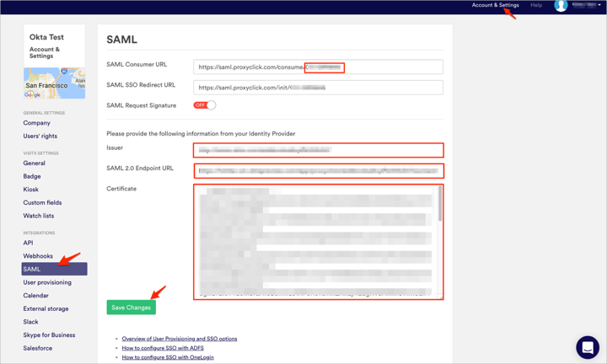This screenshot has height=364, width=607.
Task: Expand the user account dropdown arrow
Action: [599, 6]
